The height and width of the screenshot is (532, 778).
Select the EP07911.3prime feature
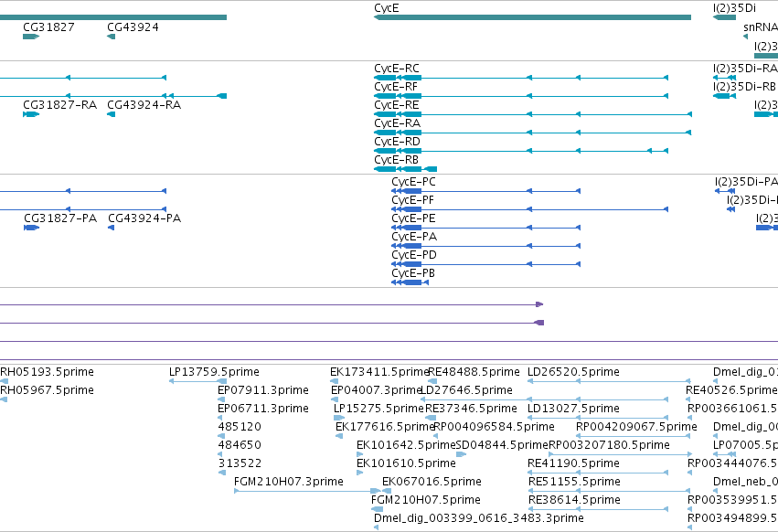(x=222, y=399)
